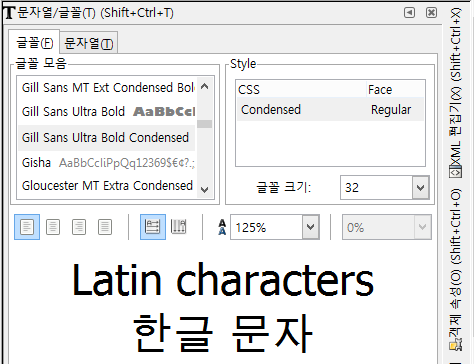
Task: Select left text alignment
Action: 27,227
